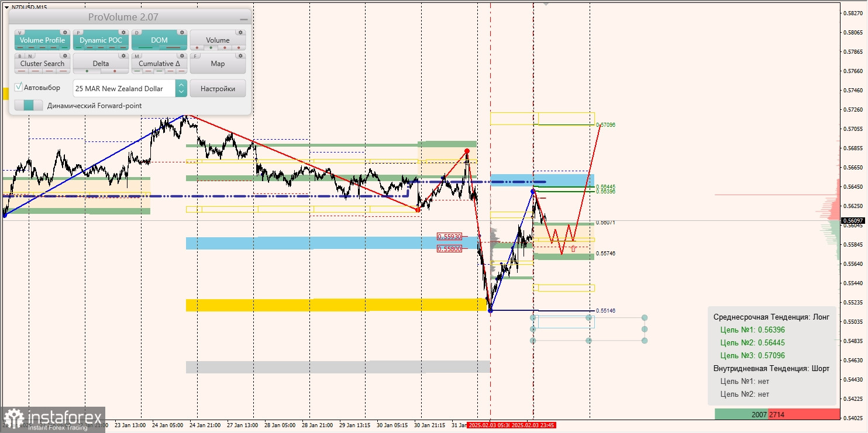Click the 28 Jan 21:00 time axis label
868x433 pixels.
coord(318,425)
